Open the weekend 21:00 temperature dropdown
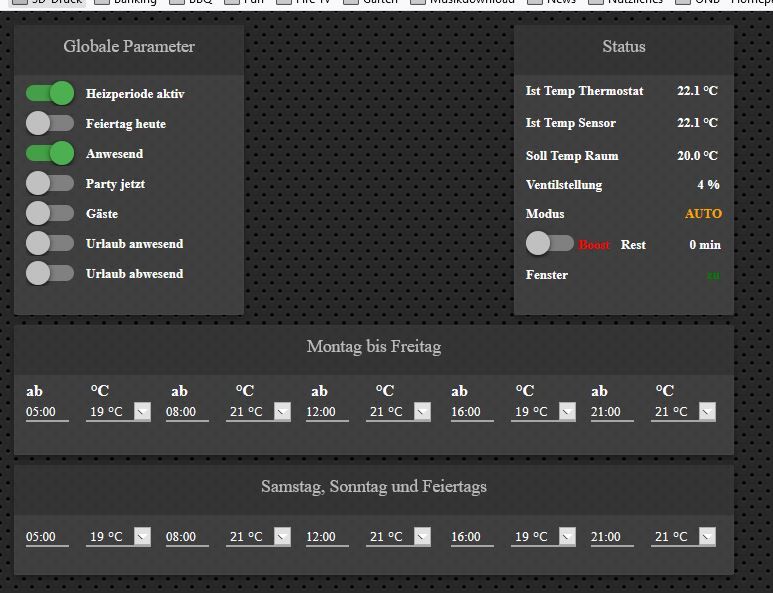 [x=683, y=537]
